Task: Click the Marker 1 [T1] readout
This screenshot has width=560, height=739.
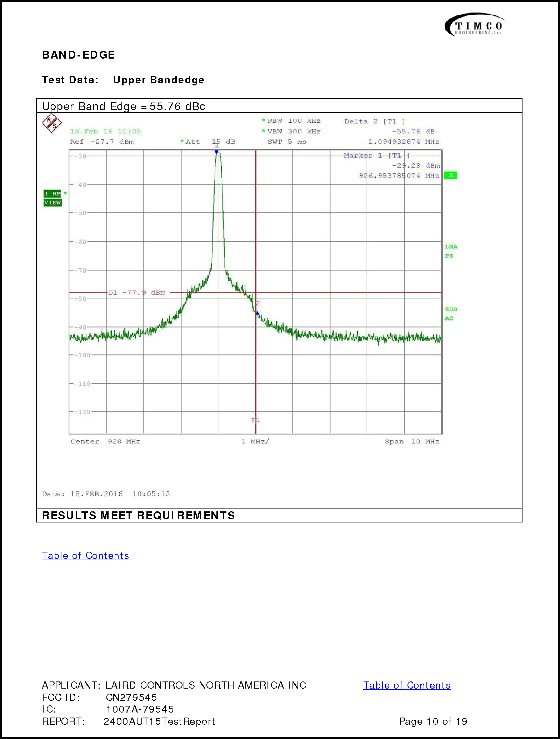Action: click(x=377, y=155)
